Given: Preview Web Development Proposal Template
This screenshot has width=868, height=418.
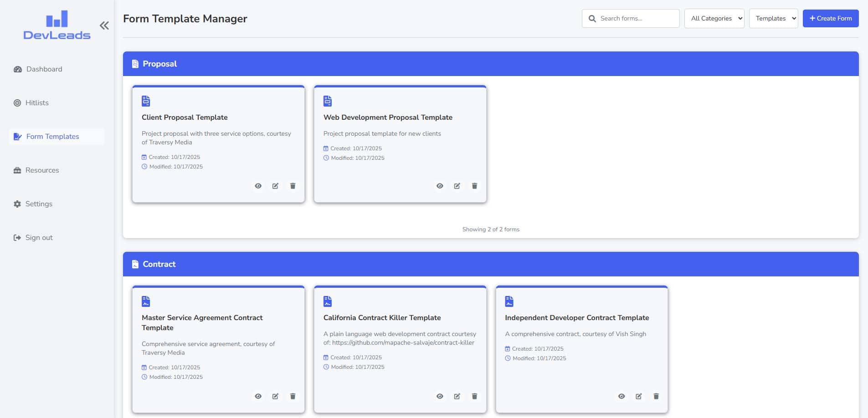Looking at the screenshot, I should 440,186.
